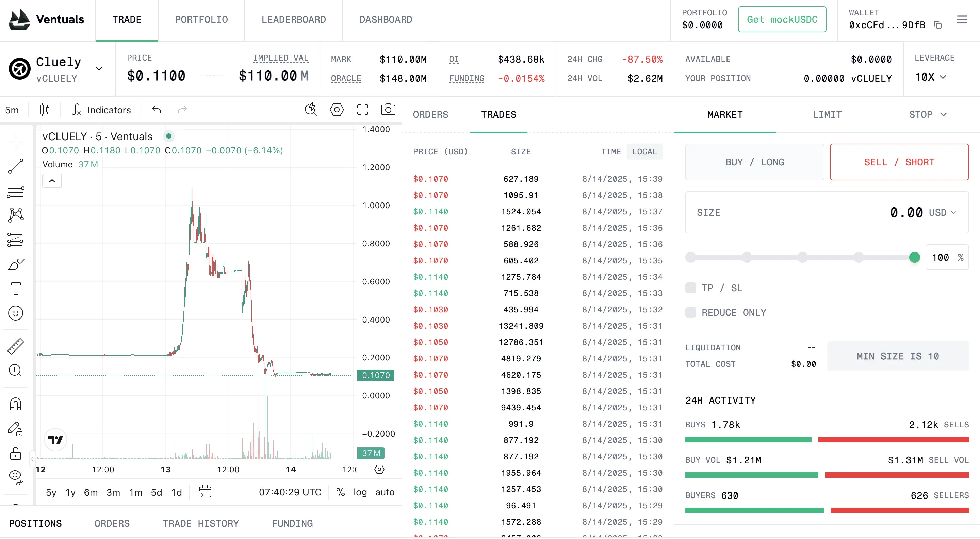Screen dimensions: 980x539
Task: Copy wallet address with copy icon
Action: (937, 25)
